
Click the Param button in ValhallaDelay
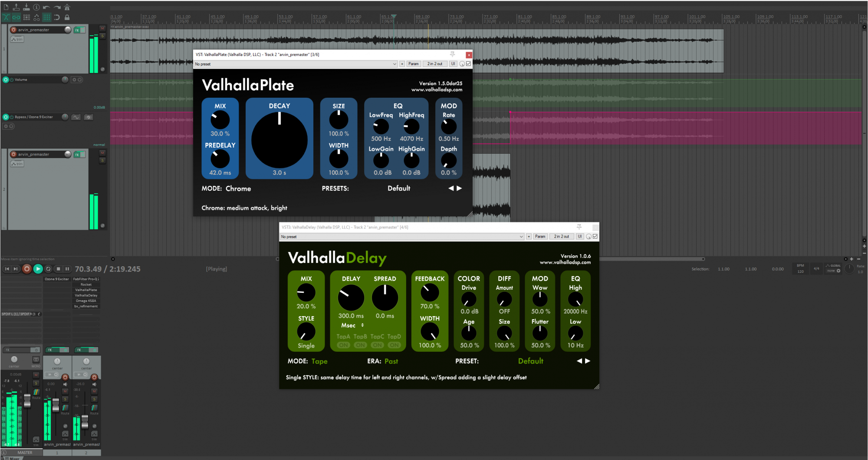click(540, 236)
